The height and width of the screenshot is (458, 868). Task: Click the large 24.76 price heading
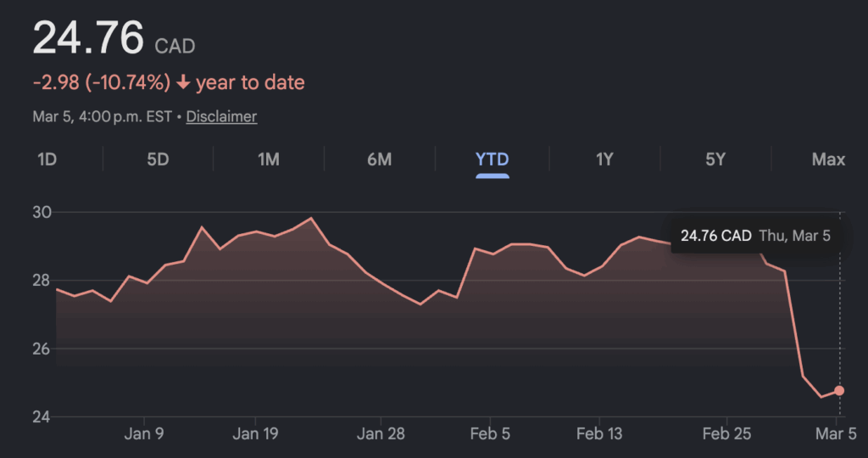click(88, 38)
